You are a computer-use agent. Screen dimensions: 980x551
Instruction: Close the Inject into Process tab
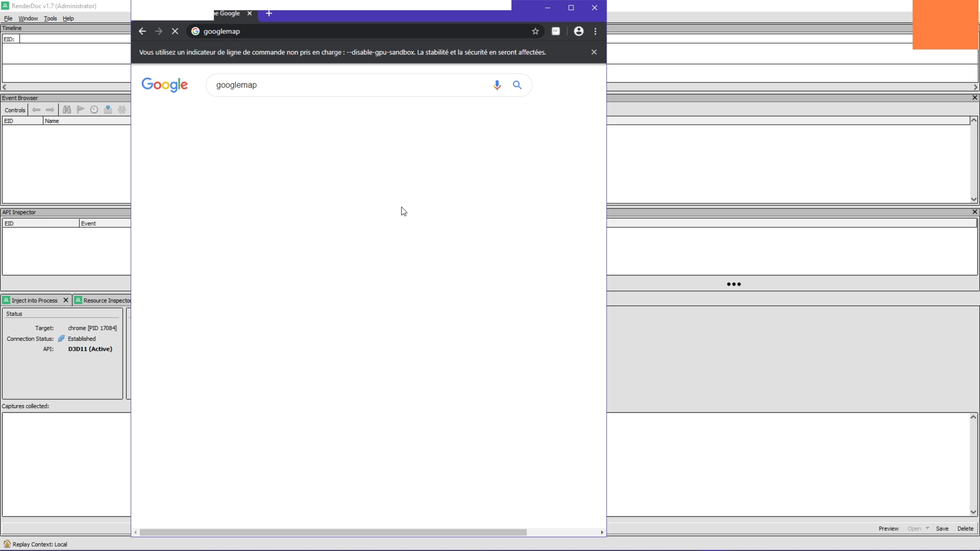click(x=66, y=300)
